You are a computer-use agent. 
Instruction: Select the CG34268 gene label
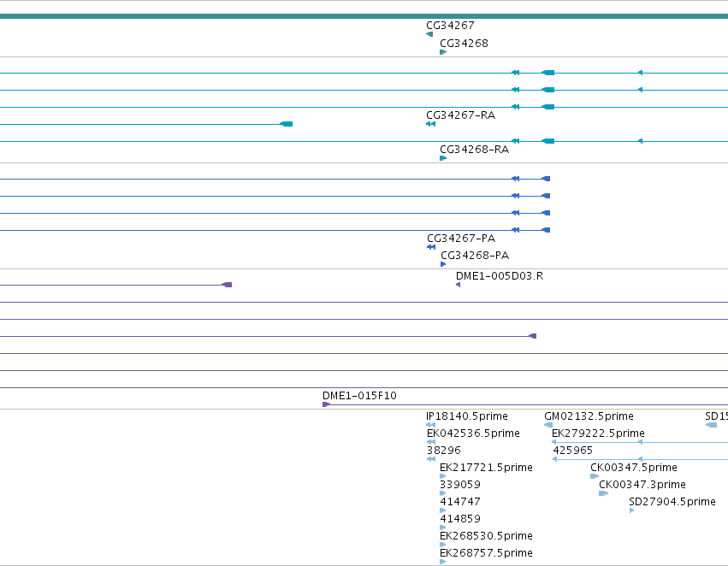tap(464, 44)
